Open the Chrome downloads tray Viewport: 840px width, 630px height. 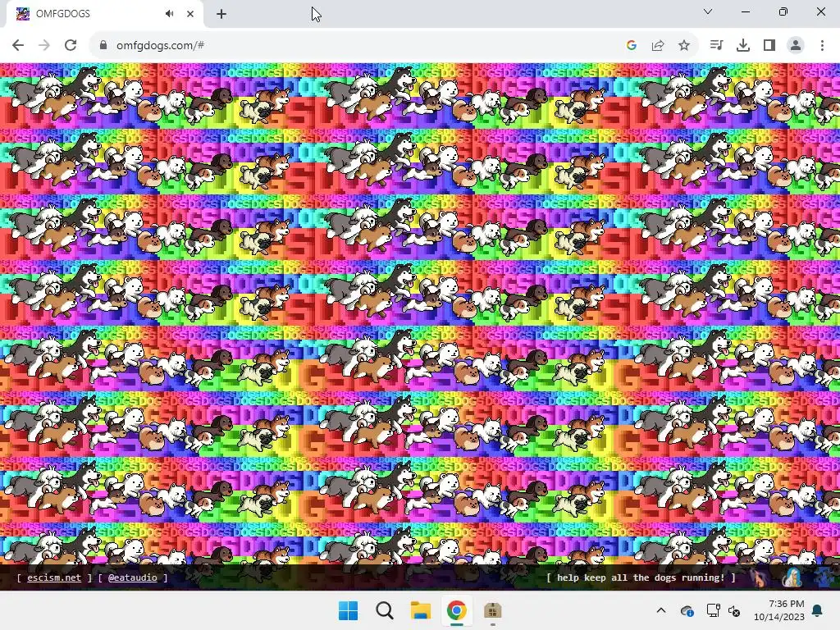click(x=743, y=46)
